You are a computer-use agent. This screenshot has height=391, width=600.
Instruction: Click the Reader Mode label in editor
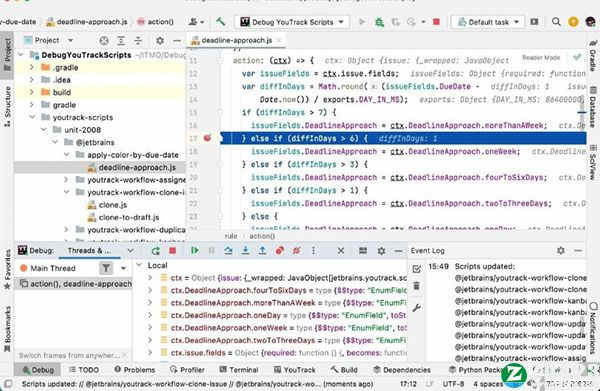tap(541, 57)
